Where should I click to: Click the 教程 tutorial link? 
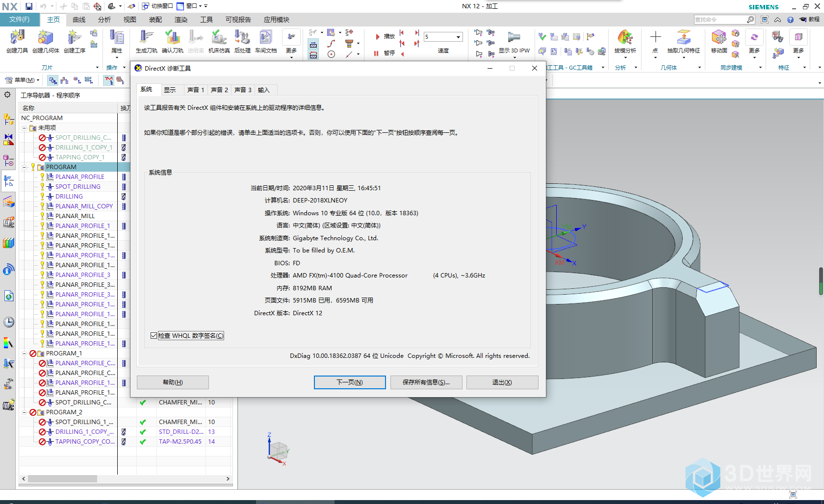pyautogui.click(x=810, y=20)
